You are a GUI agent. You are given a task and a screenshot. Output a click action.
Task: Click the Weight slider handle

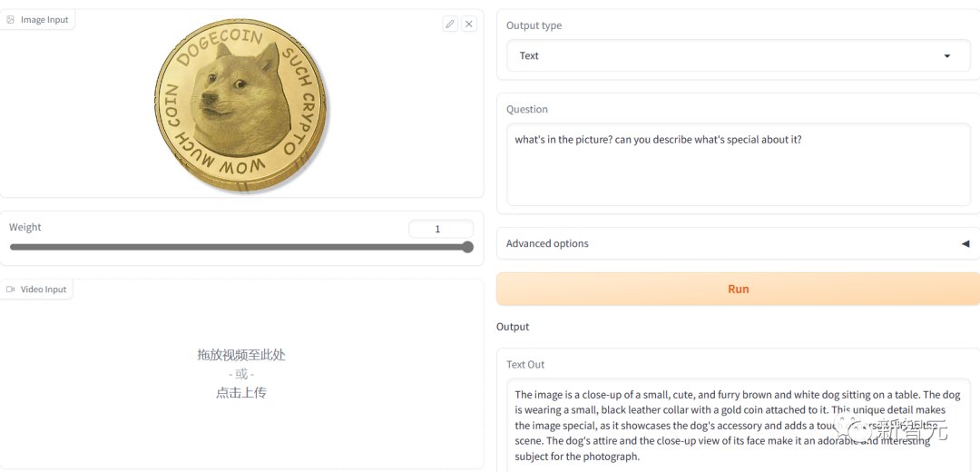click(467, 247)
